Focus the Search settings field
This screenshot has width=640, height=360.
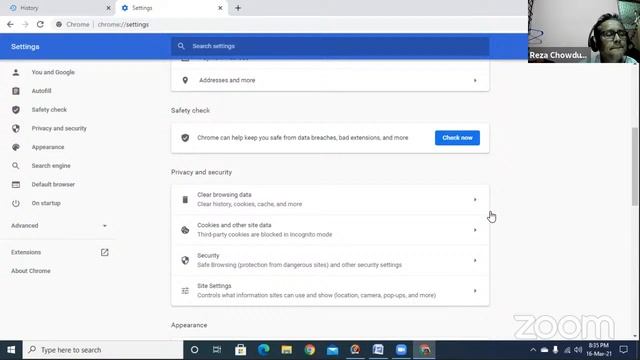330,46
